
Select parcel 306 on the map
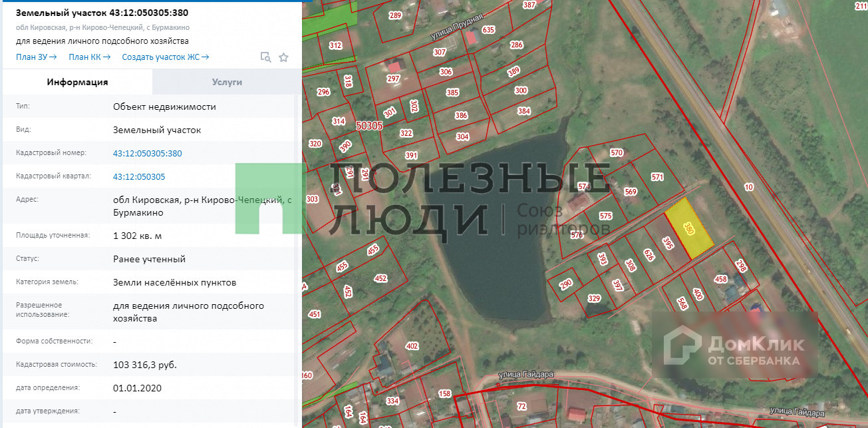[x=446, y=72]
